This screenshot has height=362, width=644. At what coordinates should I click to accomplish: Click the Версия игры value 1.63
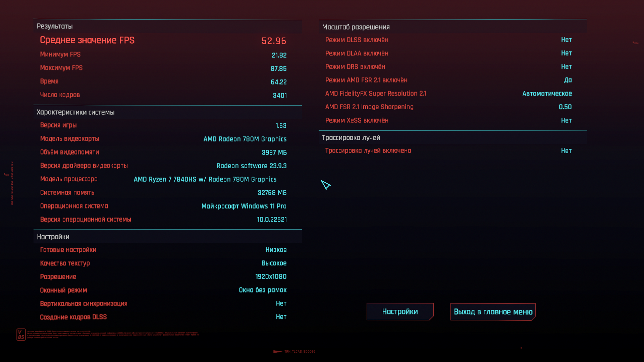pyautogui.click(x=281, y=126)
